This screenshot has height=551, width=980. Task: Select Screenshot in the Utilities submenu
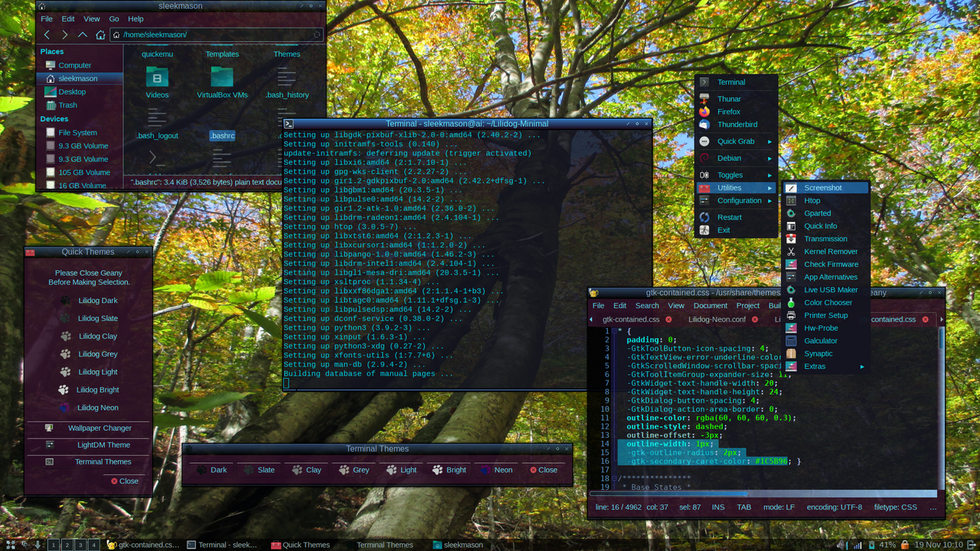click(x=825, y=187)
